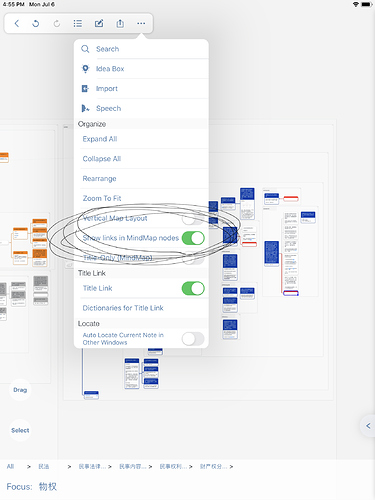Image resolution: width=375 pixels, height=500 pixels.
Task: Click the share export icon
Action: tap(120, 23)
